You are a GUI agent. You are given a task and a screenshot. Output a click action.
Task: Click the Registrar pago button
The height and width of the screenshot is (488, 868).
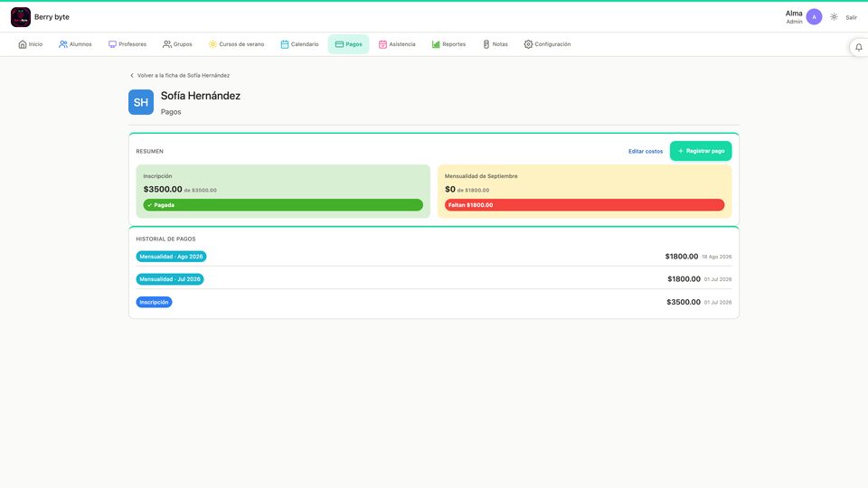click(700, 151)
